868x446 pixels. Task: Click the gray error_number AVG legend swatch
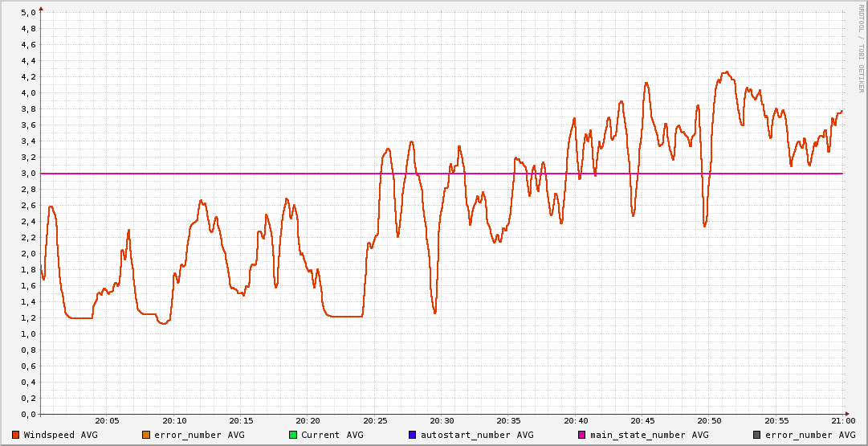click(x=756, y=436)
